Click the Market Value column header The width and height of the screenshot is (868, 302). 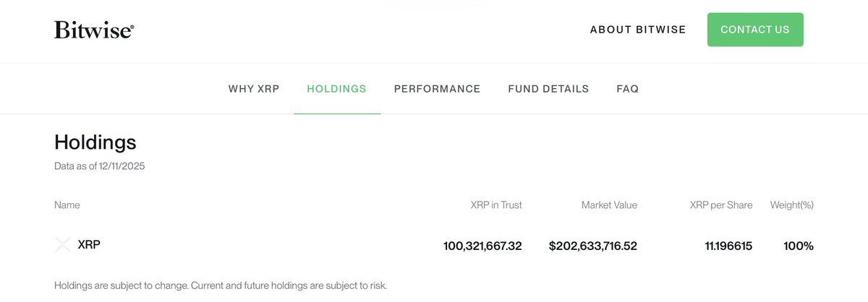(609, 205)
